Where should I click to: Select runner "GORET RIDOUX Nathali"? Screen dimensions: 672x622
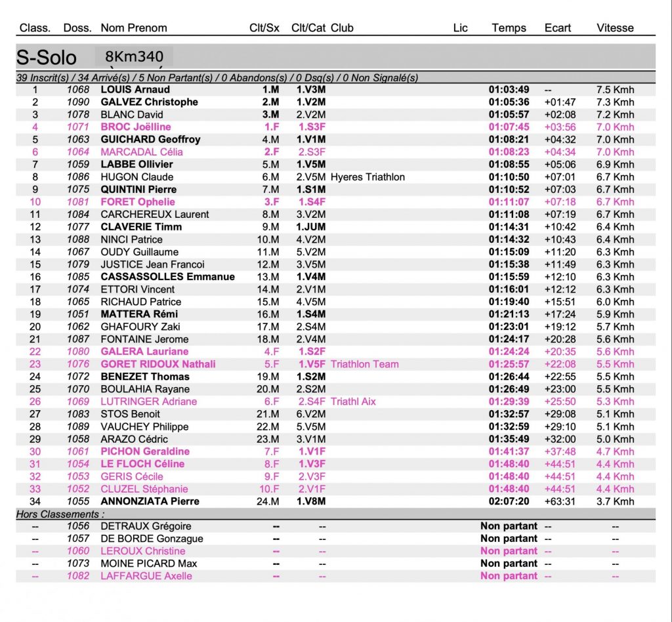click(158, 364)
